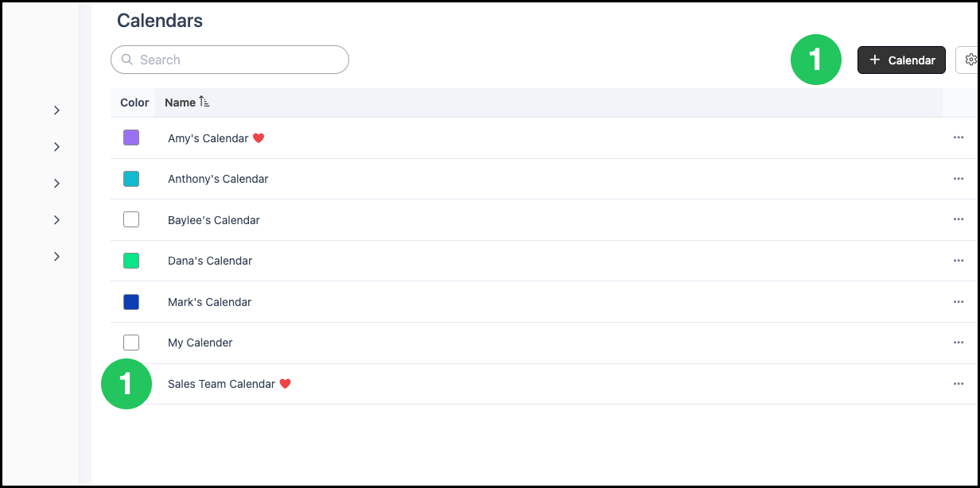The image size is (980, 488).
Task: Expand the last sidebar chevron
Action: click(x=56, y=257)
